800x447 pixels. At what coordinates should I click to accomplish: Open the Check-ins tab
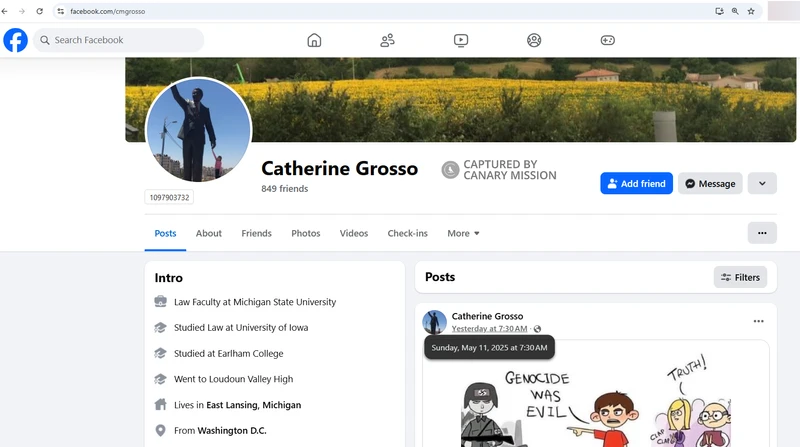tap(407, 233)
